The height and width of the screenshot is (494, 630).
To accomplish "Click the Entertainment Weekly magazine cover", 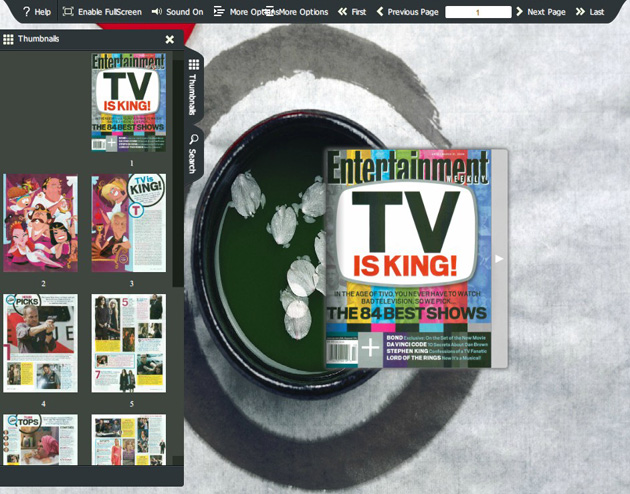I will pos(409,259).
